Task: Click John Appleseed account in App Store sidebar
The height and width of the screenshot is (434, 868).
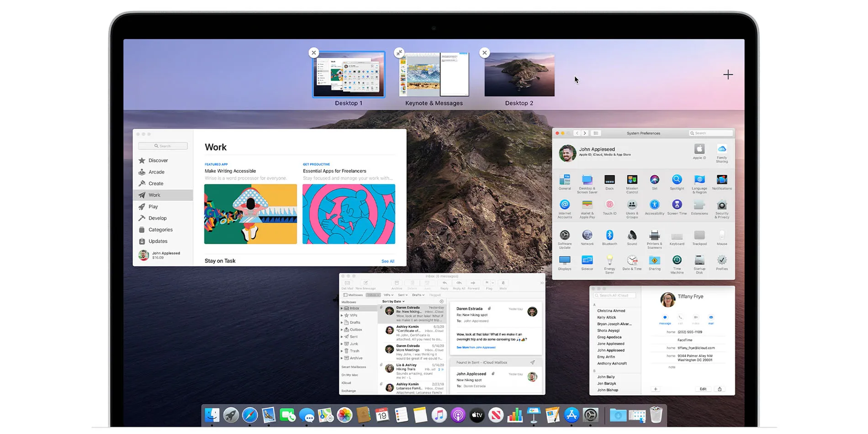Action: (x=160, y=255)
